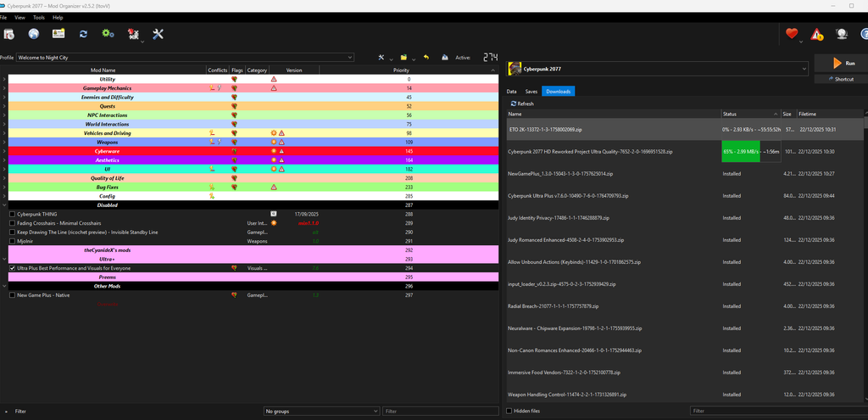This screenshot has height=420, width=868.
Task: Collapse the Disabled separator
Action: tap(4, 205)
